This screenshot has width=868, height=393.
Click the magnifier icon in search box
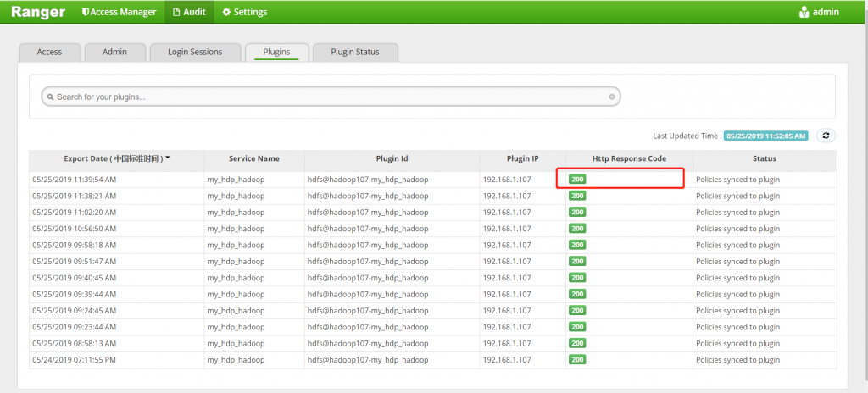(50, 97)
